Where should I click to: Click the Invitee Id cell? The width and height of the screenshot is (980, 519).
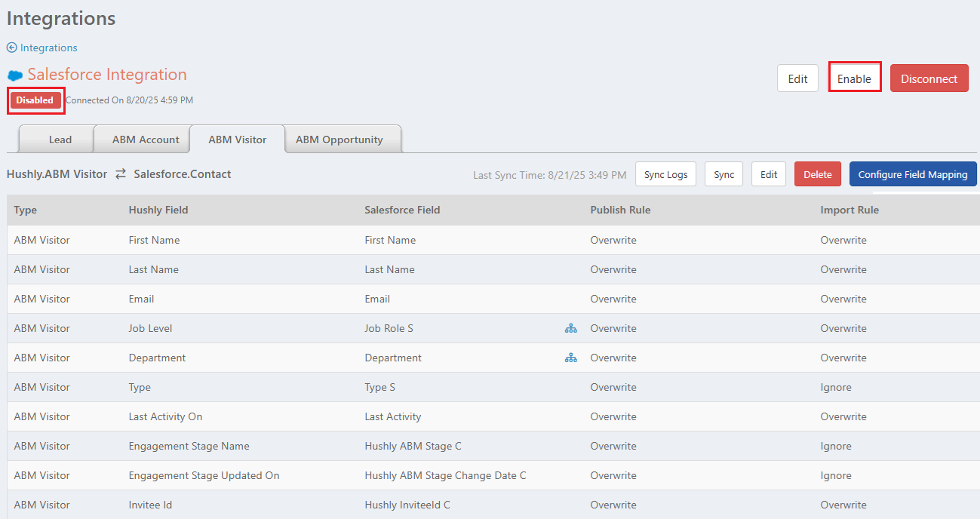pyautogui.click(x=151, y=505)
